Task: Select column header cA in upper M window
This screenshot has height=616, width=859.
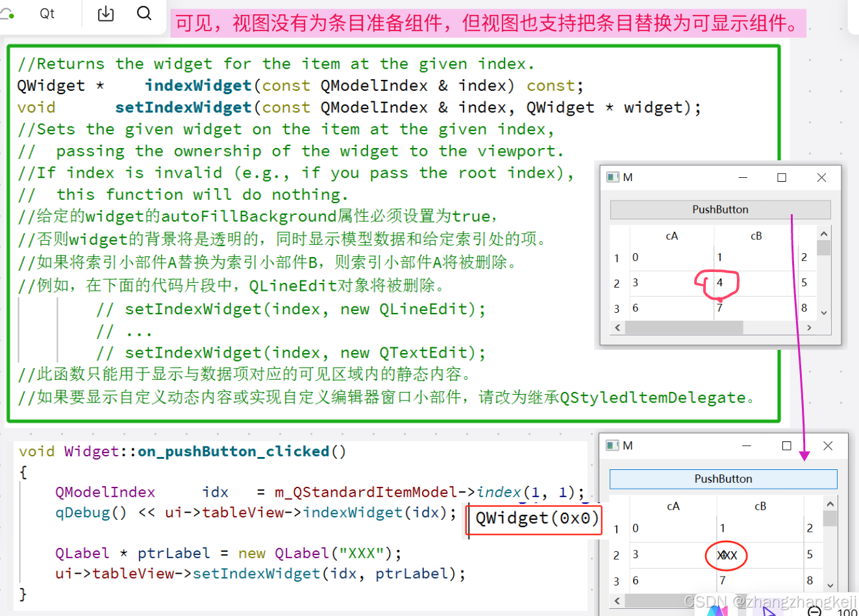Action: [x=671, y=236]
